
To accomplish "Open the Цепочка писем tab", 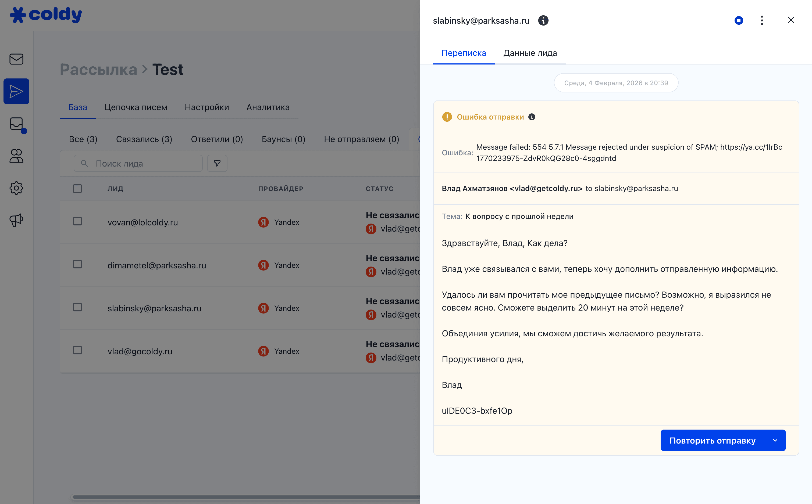I will coord(136,107).
